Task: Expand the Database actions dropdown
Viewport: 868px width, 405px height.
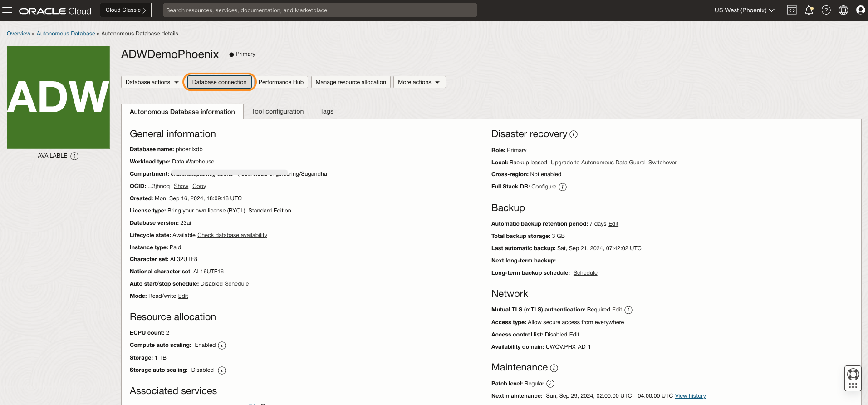Action: pos(152,82)
